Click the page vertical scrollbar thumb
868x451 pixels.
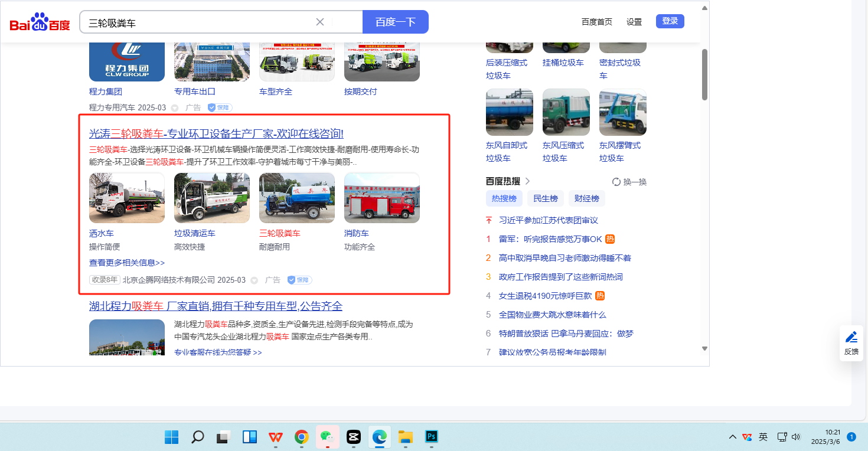click(x=704, y=74)
